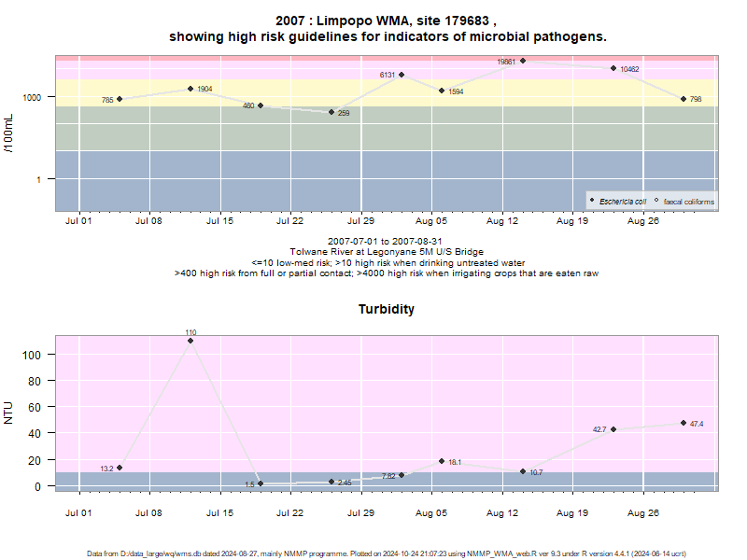747x560 pixels.
Task: Select the turbidity point labeled 10.7
Action: pos(523,471)
